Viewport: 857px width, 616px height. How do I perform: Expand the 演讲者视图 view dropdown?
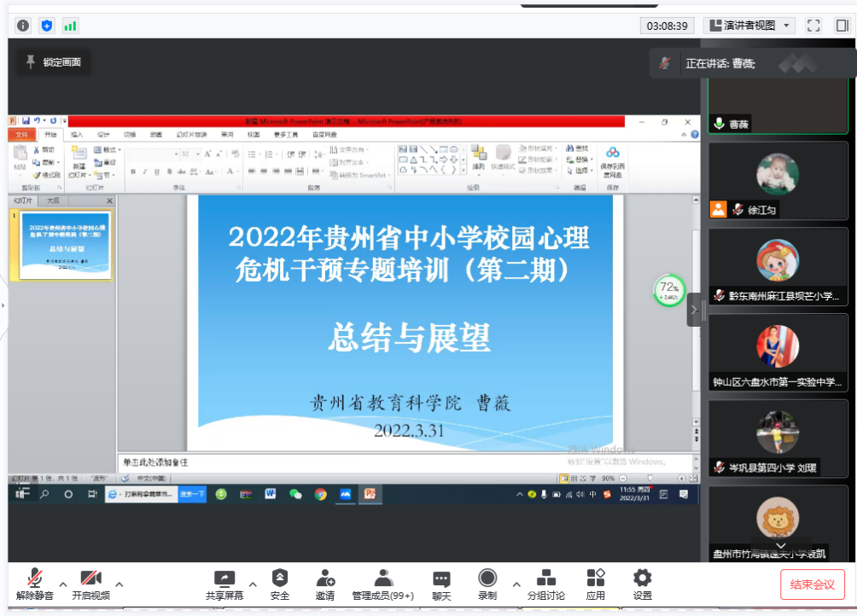(x=749, y=26)
